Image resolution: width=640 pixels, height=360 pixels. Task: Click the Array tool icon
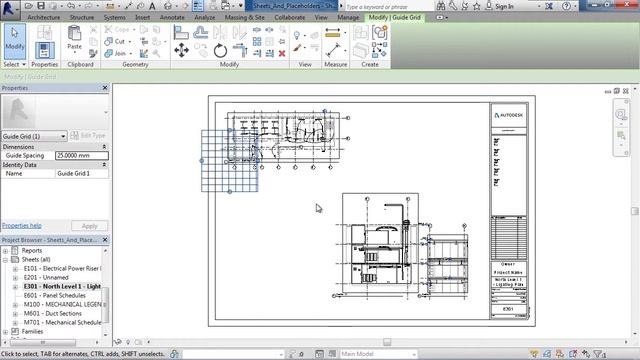pyautogui.click(x=257, y=41)
